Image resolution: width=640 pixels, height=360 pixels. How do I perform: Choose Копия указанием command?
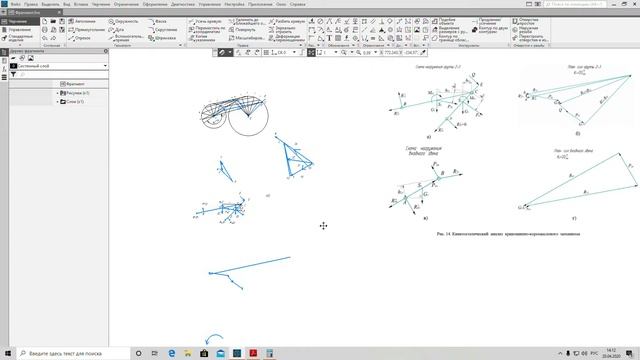[x=202, y=38]
